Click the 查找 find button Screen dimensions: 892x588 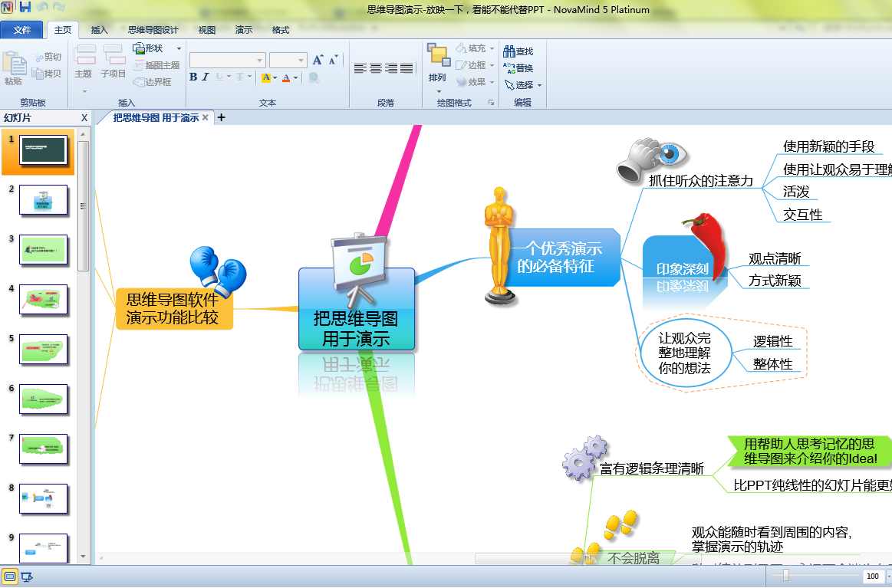518,51
